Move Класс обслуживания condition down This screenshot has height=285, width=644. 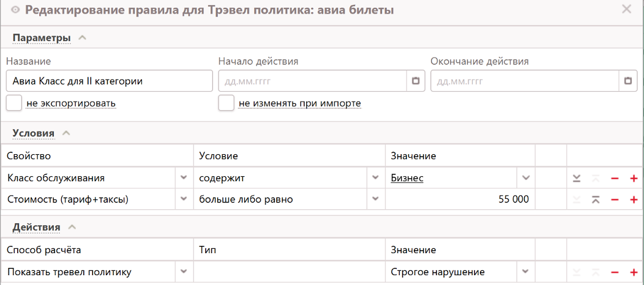(576, 179)
